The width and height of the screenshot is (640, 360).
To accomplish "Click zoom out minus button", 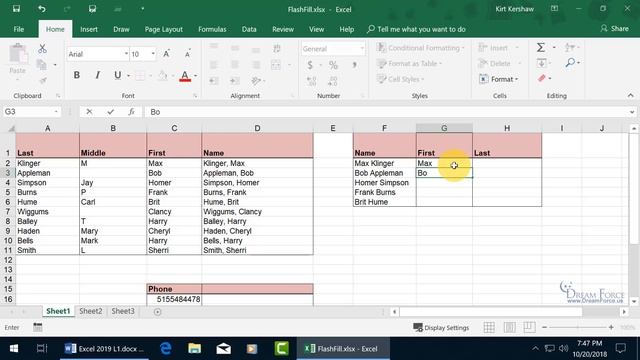I will [x=544, y=327].
